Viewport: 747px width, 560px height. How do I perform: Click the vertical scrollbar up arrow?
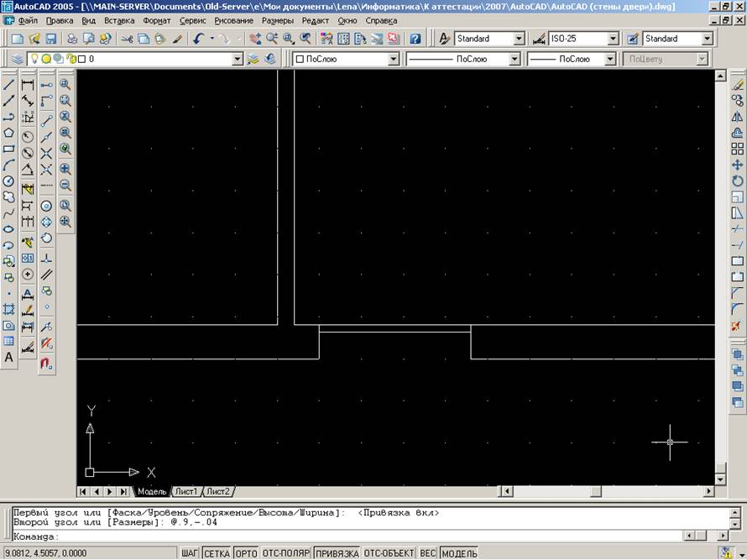point(720,76)
